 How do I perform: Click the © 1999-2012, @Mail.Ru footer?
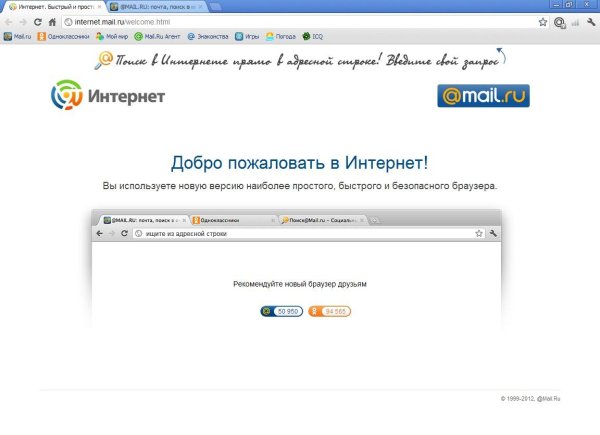click(530, 399)
